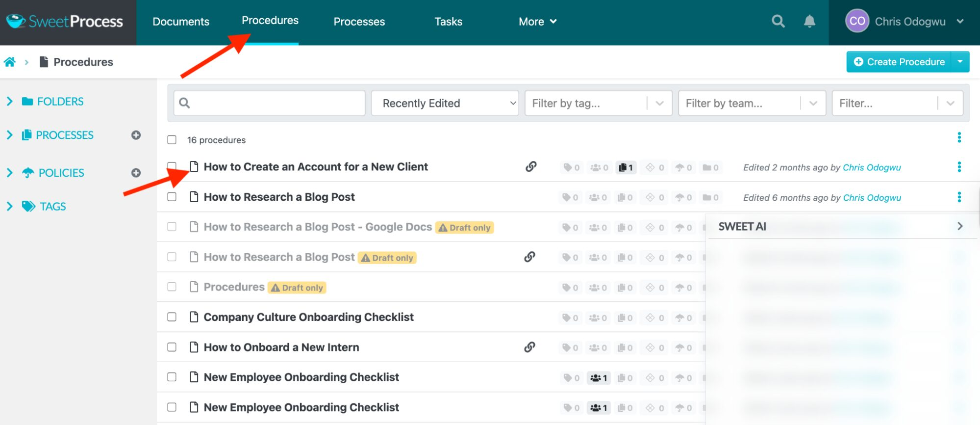Click teams count on first New Employee Onboarding Checklist
Screen dimensions: 980x425
(599, 378)
